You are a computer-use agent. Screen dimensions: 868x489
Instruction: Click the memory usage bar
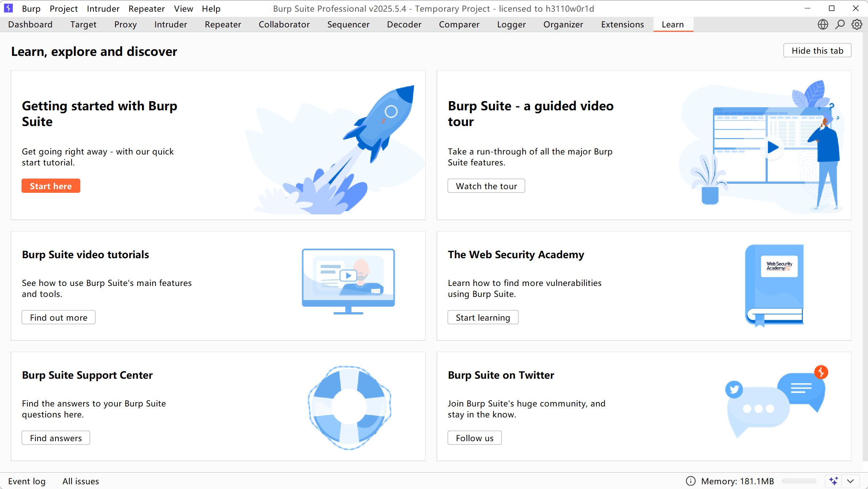(x=799, y=481)
